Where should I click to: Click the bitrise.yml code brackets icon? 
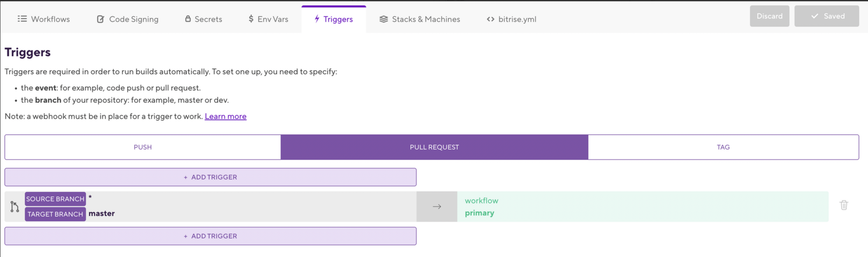point(491,19)
